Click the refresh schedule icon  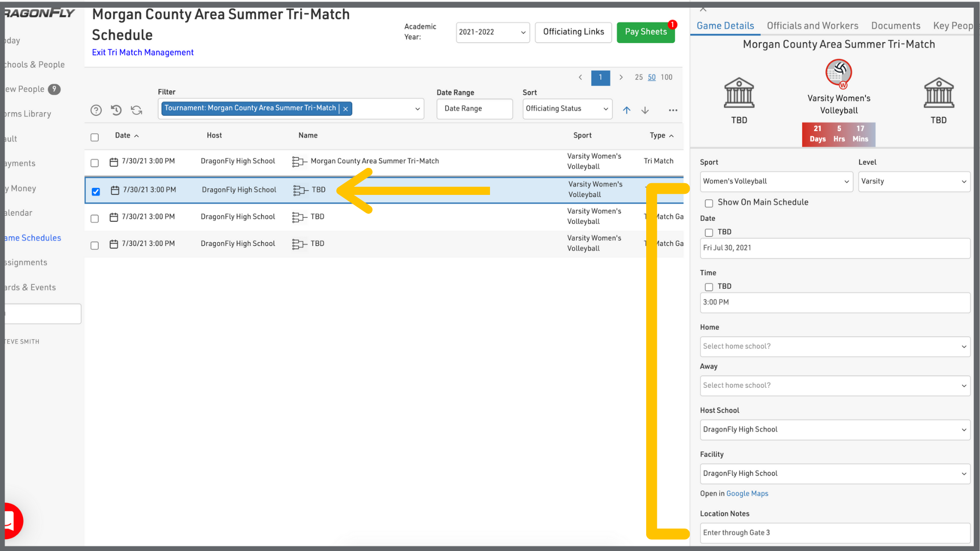point(136,110)
